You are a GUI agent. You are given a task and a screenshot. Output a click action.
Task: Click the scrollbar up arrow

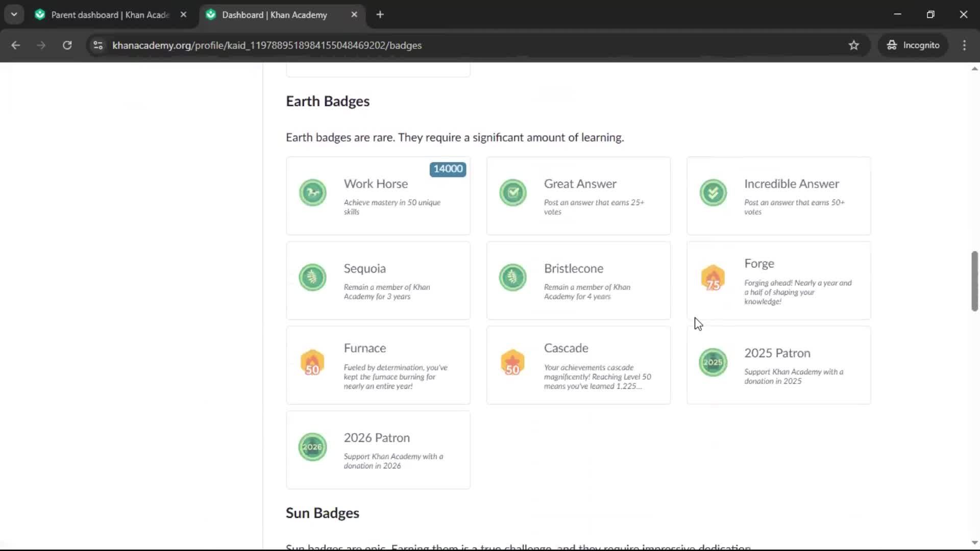(x=974, y=68)
